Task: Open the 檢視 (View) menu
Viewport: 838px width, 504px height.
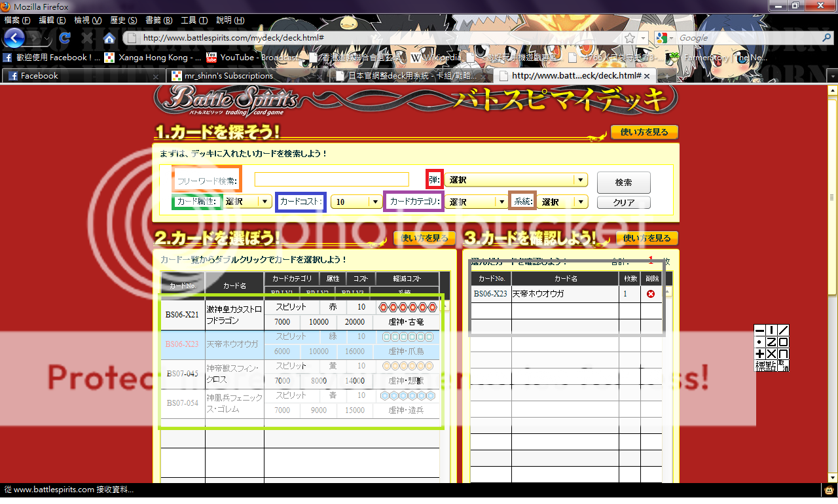Action: click(x=86, y=20)
